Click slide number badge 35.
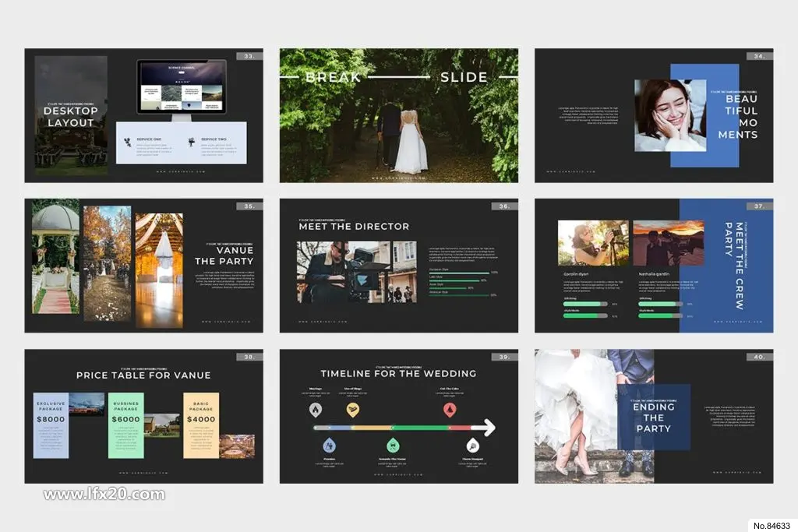Image resolution: width=798 pixels, height=532 pixels. (x=249, y=206)
